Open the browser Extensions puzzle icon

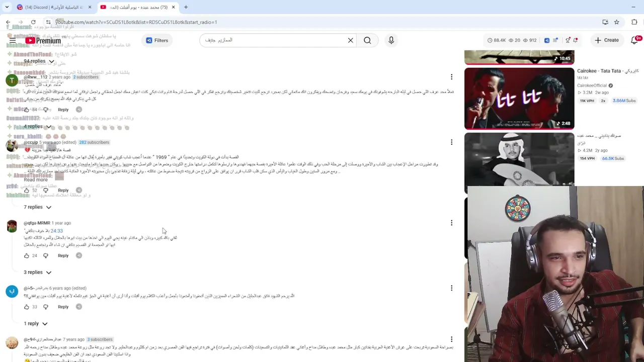pos(634,22)
